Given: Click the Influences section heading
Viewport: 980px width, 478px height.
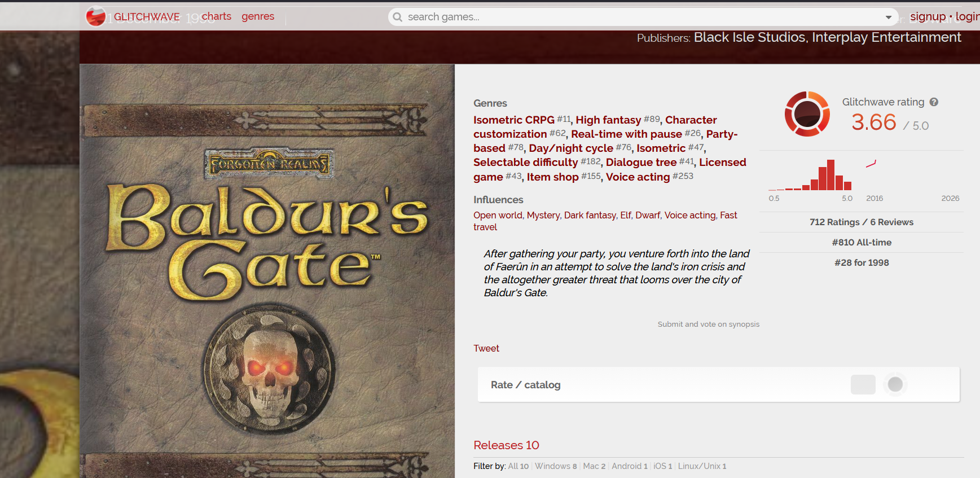Looking at the screenshot, I should tap(498, 200).
